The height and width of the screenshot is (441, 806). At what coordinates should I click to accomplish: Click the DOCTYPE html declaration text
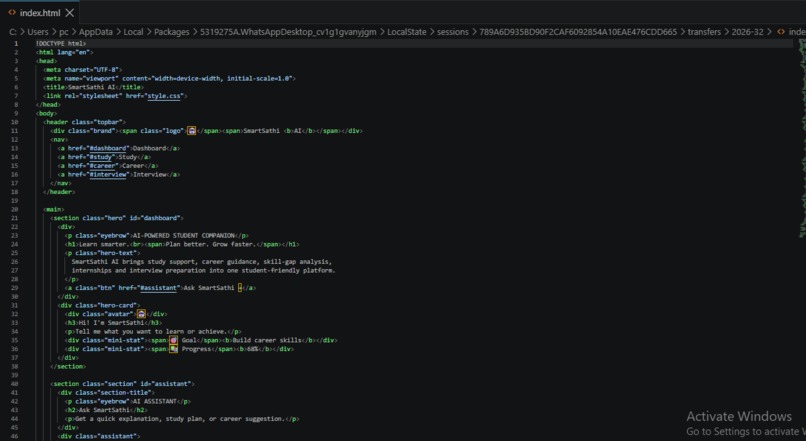[61, 44]
